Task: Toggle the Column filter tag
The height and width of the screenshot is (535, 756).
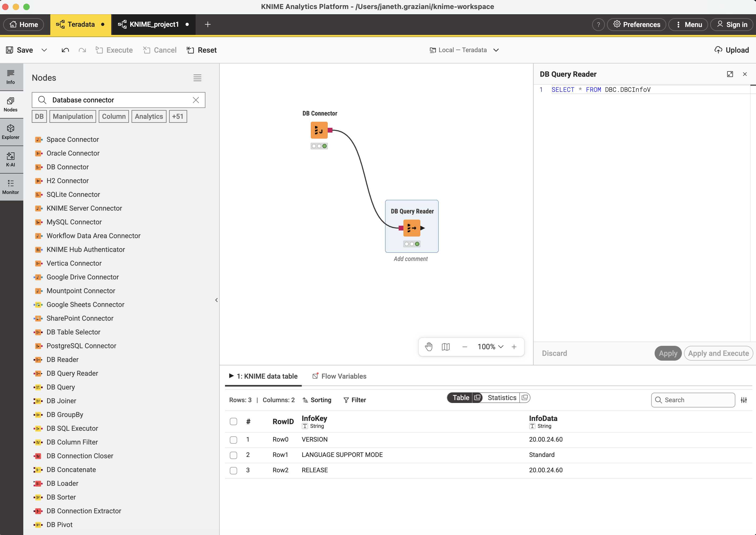Action: (114, 116)
